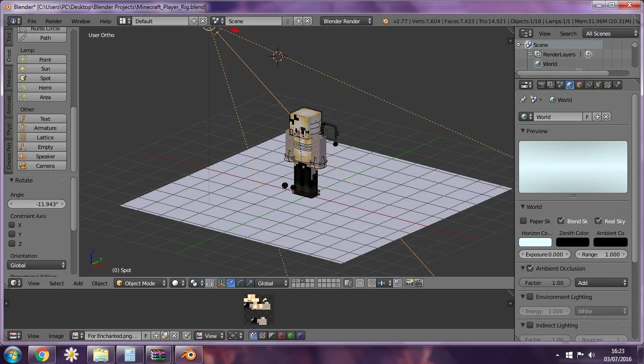Add a Spot lamp
Image resolution: width=644 pixels, height=364 pixels.
click(x=42, y=78)
